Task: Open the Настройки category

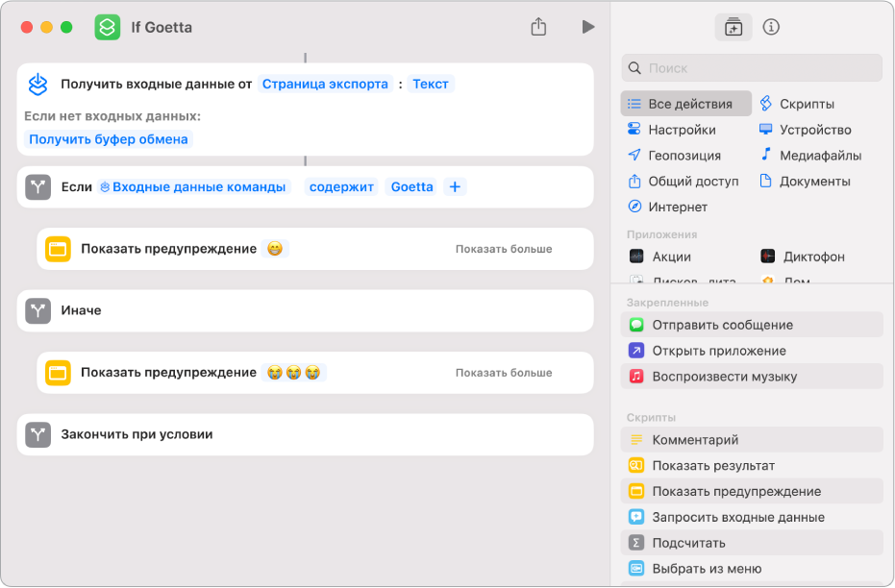Action: [681, 130]
